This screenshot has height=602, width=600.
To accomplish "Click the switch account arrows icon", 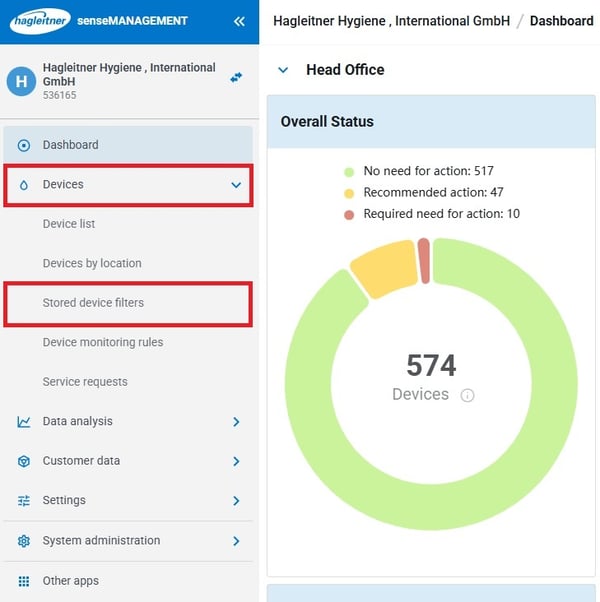I will pos(236,77).
